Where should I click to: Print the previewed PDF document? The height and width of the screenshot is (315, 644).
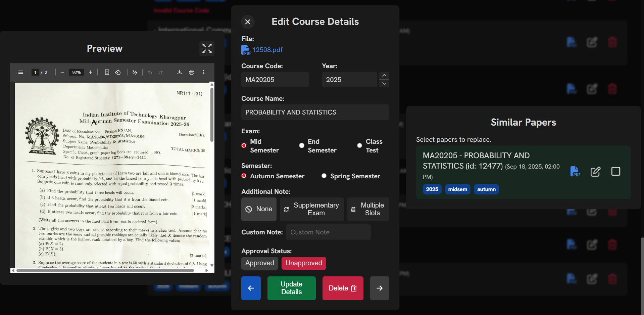(192, 72)
